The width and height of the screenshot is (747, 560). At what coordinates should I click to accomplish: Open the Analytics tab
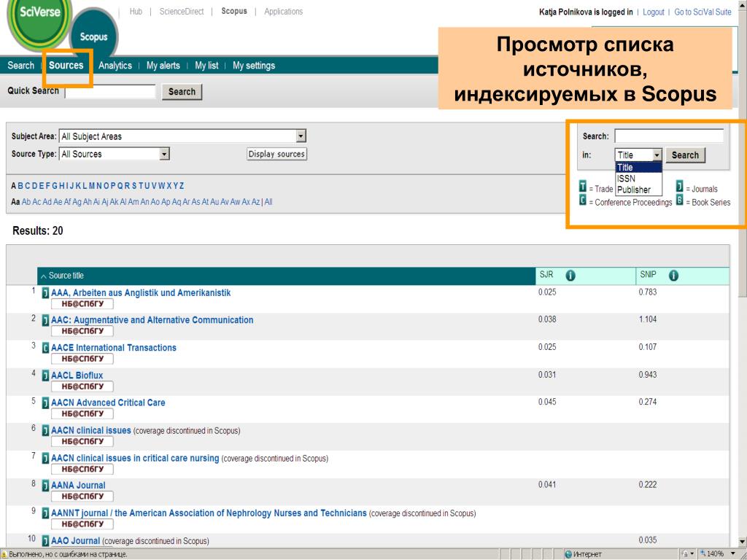[115, 66]
